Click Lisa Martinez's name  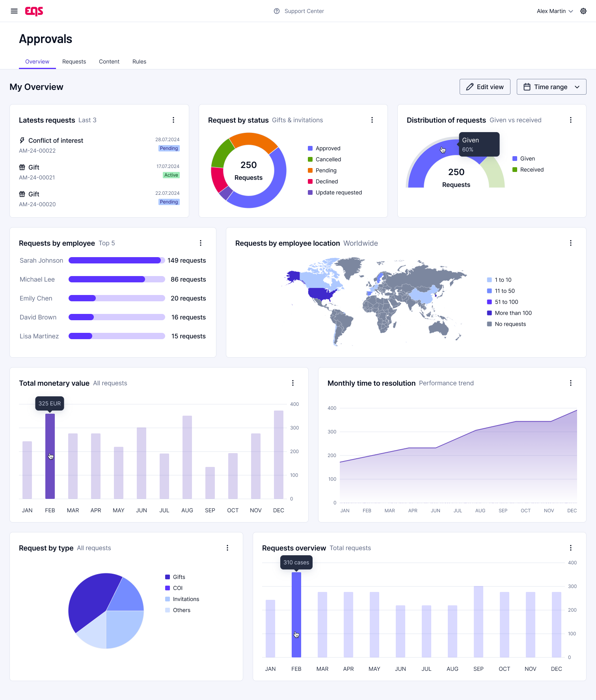pyautogui.click(x=39, y=336)
